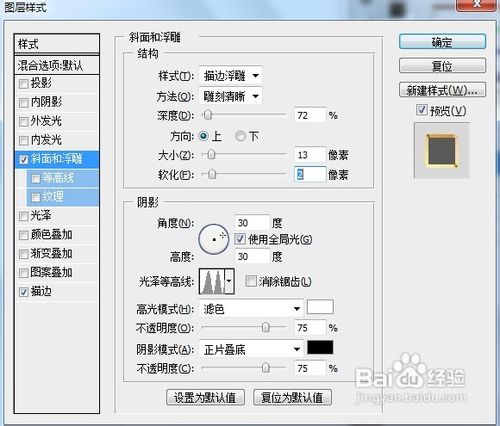The height and width of the screenshot is (426, 500).
Task: Select the 等高线 contour sub-item
Action: click(63, 178)
